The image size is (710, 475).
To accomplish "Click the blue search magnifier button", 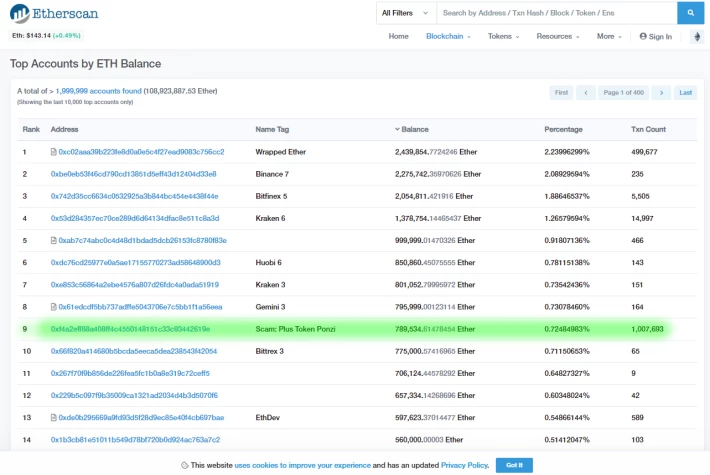I will click(690, 13).
